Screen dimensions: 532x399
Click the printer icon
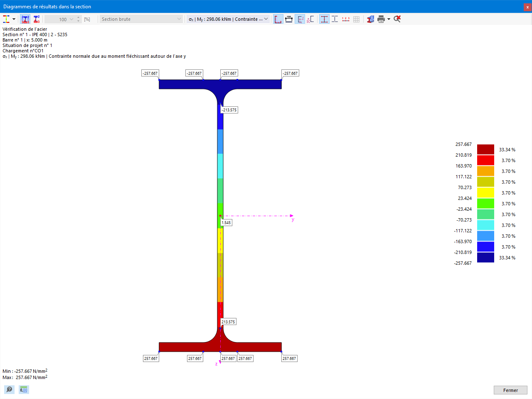pyautogui.click(x=381, y=19)
